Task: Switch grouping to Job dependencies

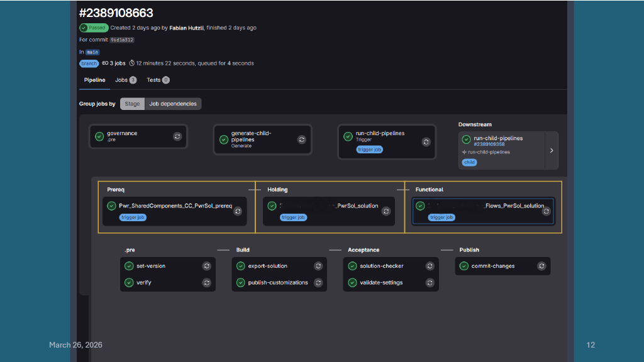Action: tap(173, 104)
